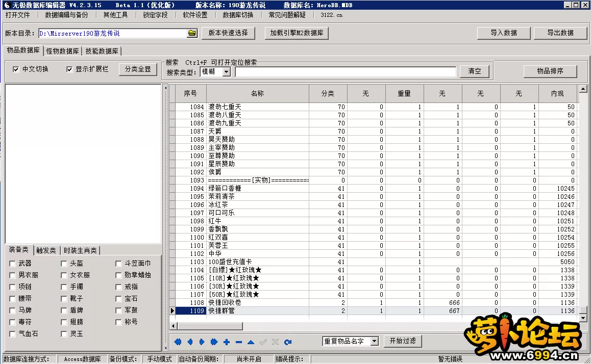The width and height of the screenshot is (591, 364).
Task: Switch to 怪物数据库 tab
Action: [x=63, y=51]
